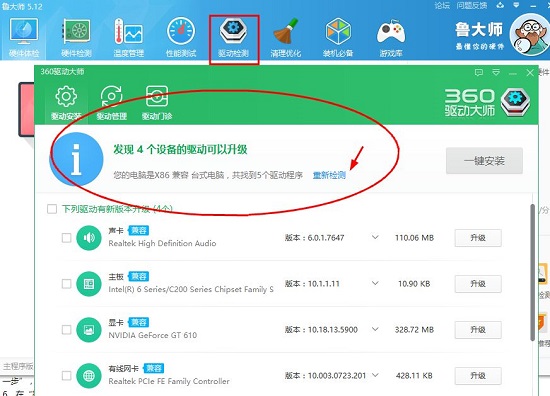The width and height of the screenshot is (550, 396).
Task: Click the blue info icon
Action: click(x=76, y=159)
